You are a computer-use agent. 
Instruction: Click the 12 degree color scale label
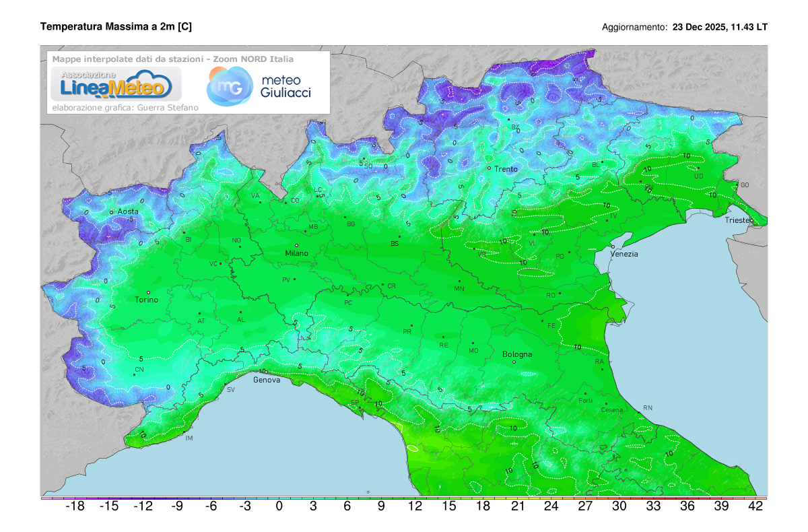coord(415,507)
